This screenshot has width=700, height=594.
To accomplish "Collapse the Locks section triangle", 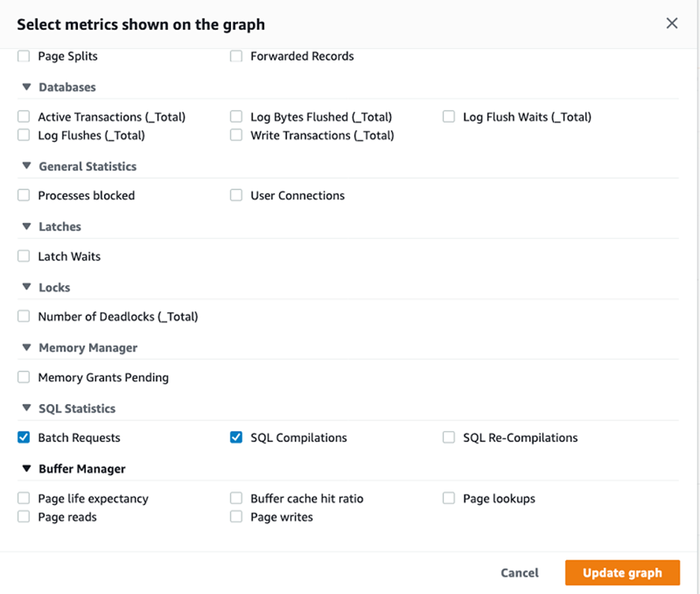I will 27,287.
